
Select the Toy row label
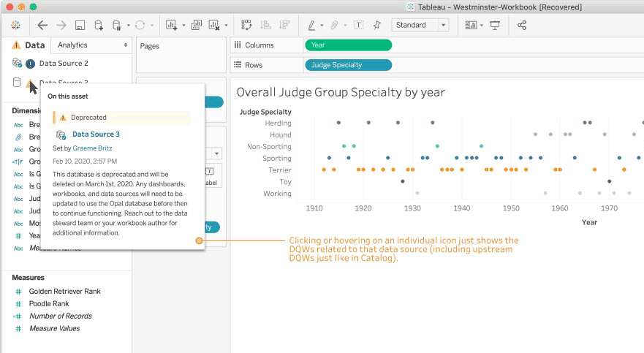(x=285, y=182)
